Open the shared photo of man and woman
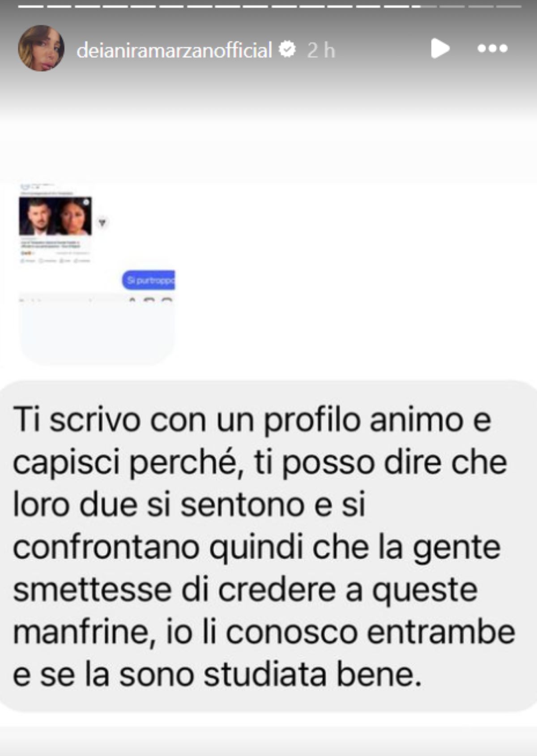The width and height of the screenshot is (537, 756). (x=55, y=216)
